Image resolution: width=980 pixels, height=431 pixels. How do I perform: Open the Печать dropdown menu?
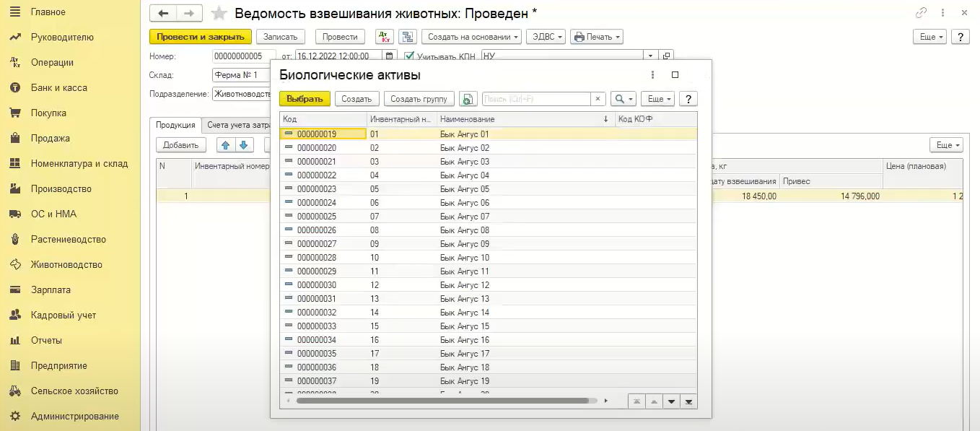tap(596, 37)
